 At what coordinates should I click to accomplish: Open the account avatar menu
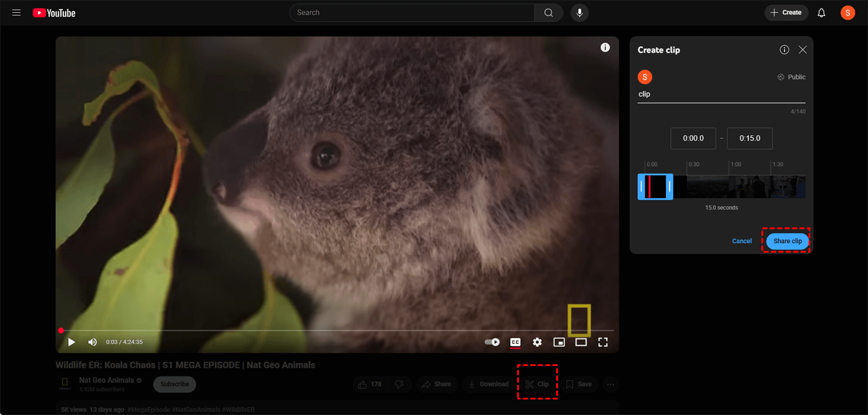(x=848, y=12)
